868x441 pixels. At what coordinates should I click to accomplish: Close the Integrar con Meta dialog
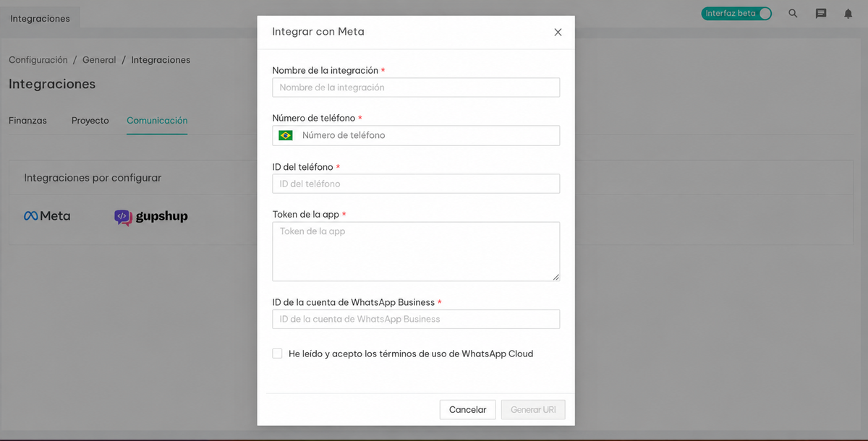point(558,32)
